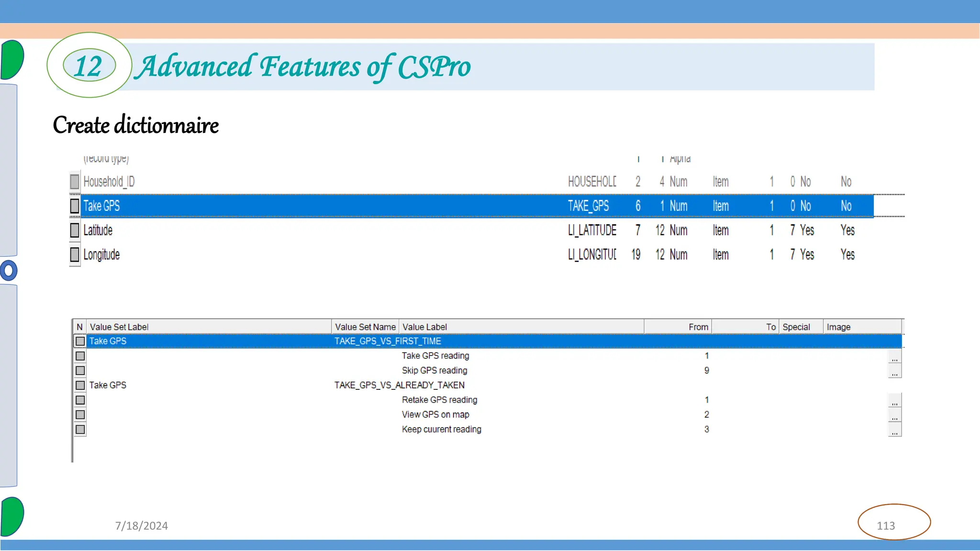This screenshot has width=980, height=551.
Task: Click the Create dictionnaire heading
Action: (x=135, y=125)
